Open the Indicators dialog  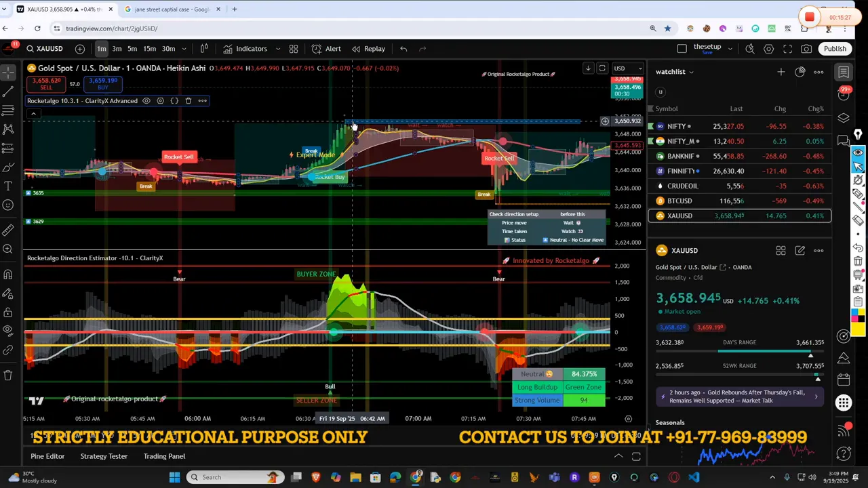[x=245, y=49]
